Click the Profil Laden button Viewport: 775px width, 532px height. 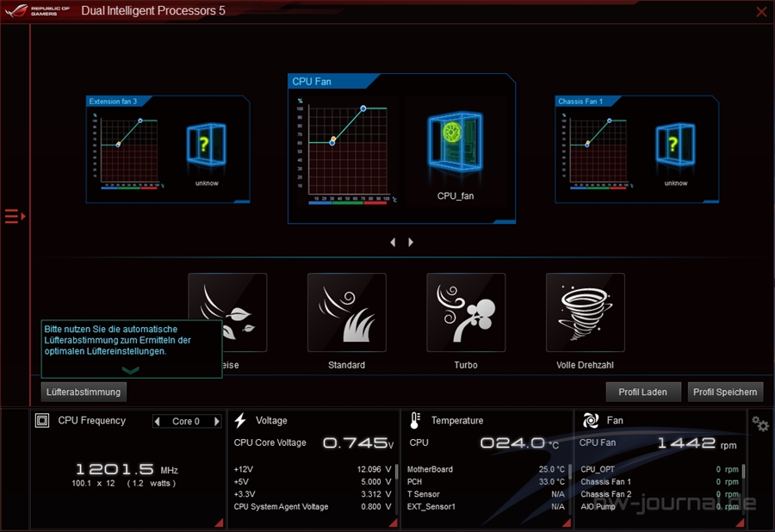(643, 393)
